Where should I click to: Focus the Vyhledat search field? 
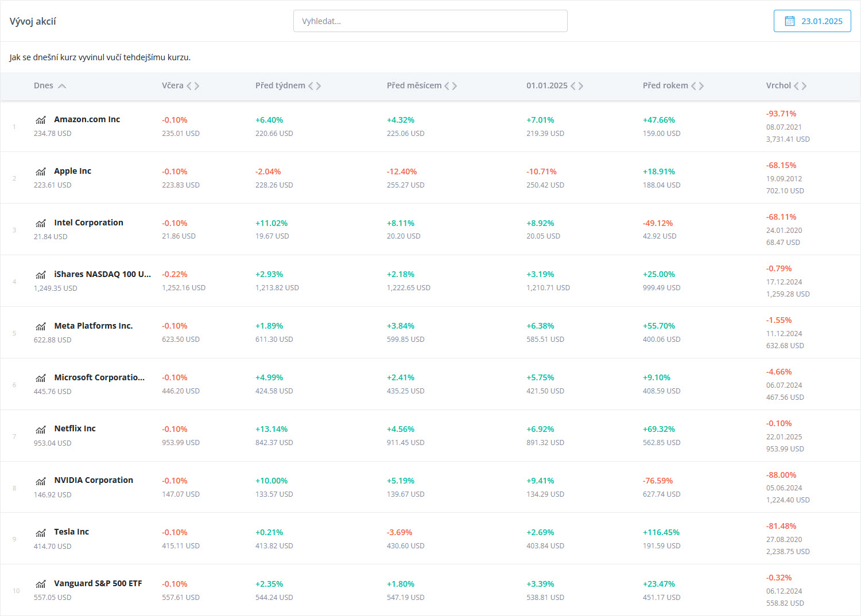[430, 21]
